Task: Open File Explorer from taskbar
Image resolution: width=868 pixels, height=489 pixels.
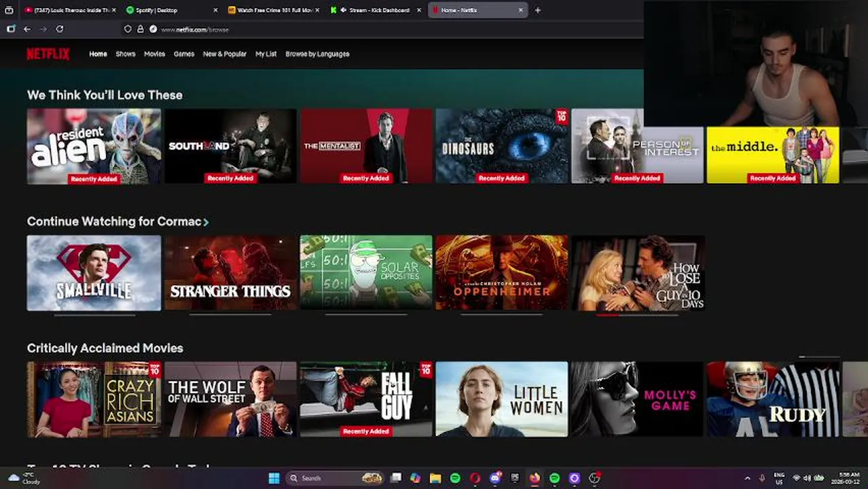Action: click(435, 478)
